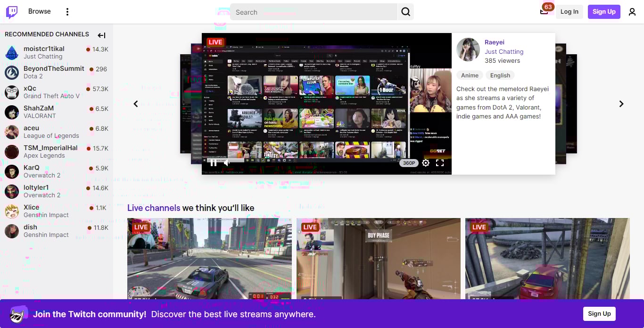Click Apex Legends under TSM_ImperialHal
The image size is (644, 328).
(x=44, y=155)
